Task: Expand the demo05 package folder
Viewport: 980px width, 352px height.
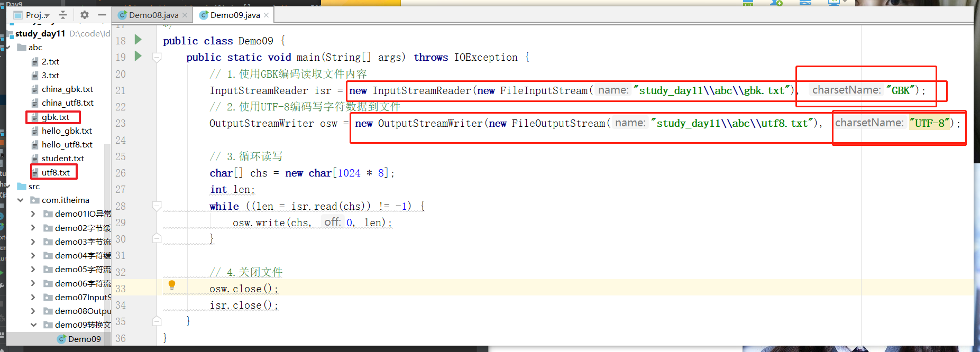Action: [33, 269]
